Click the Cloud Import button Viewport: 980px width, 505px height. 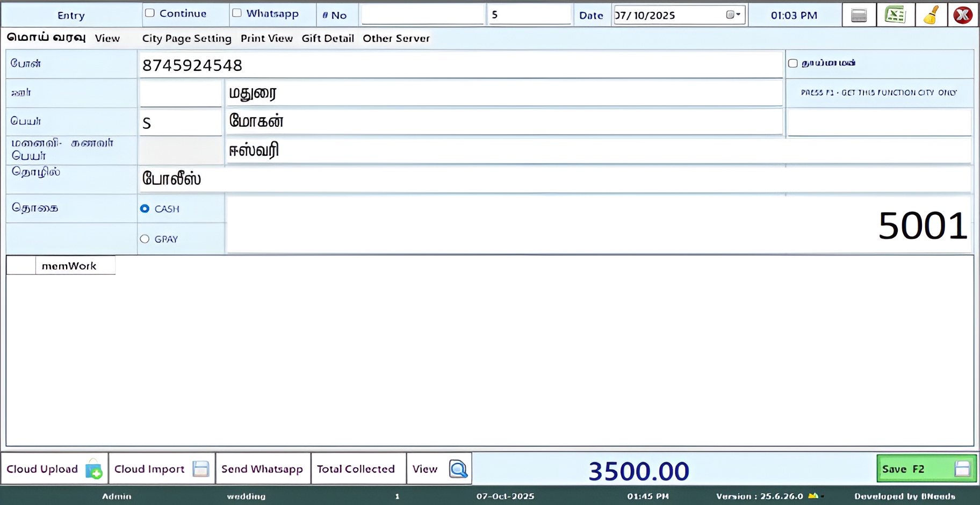(x=161, y=469)
